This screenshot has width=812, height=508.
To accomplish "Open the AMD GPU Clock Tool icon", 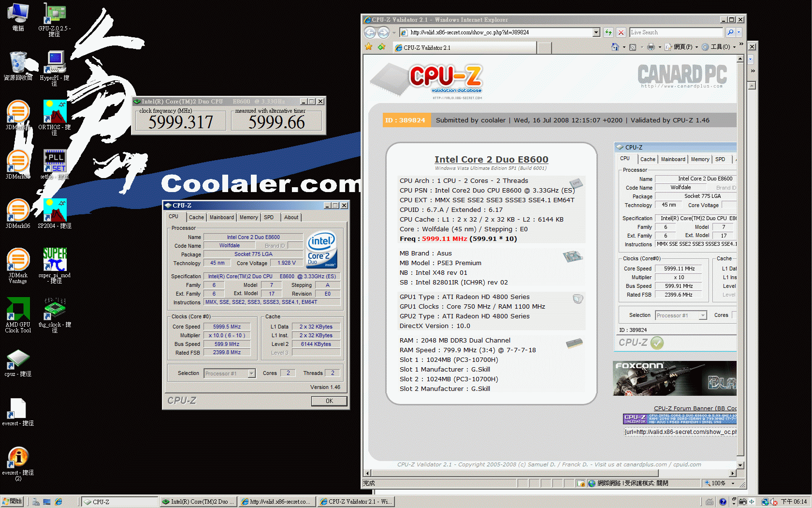I will 18,315.
